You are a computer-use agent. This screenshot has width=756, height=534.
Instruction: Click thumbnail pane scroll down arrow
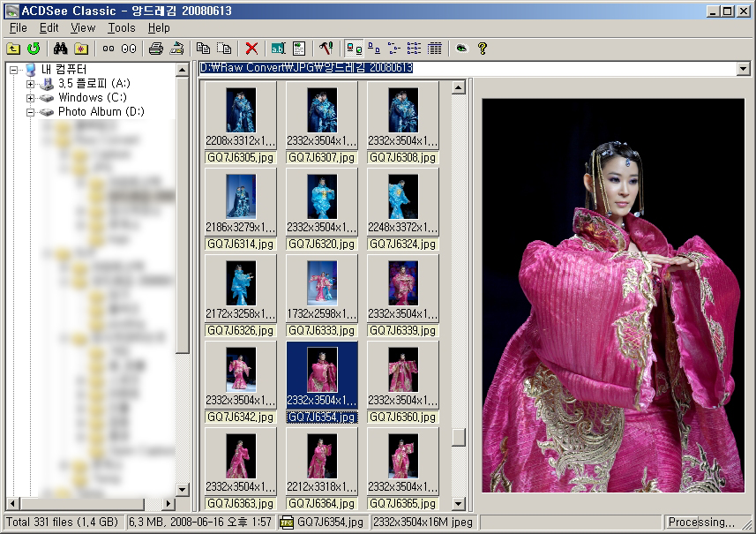pos(459,504)
